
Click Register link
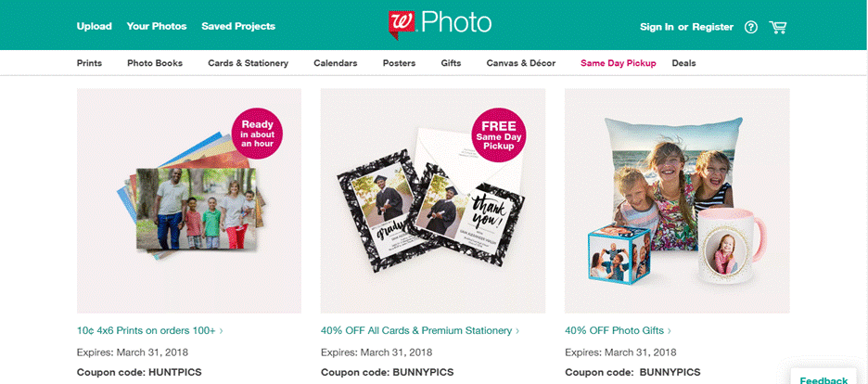click(712, 27)
